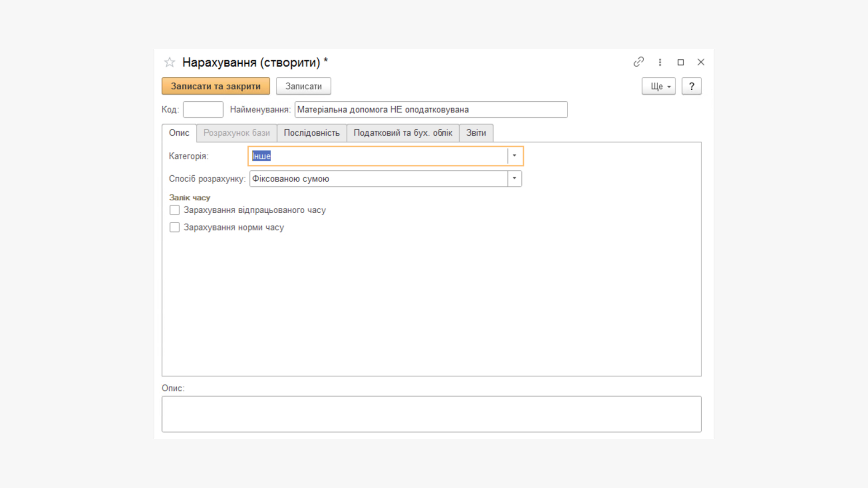Click the bottom Опис text area

pos(431,414)
